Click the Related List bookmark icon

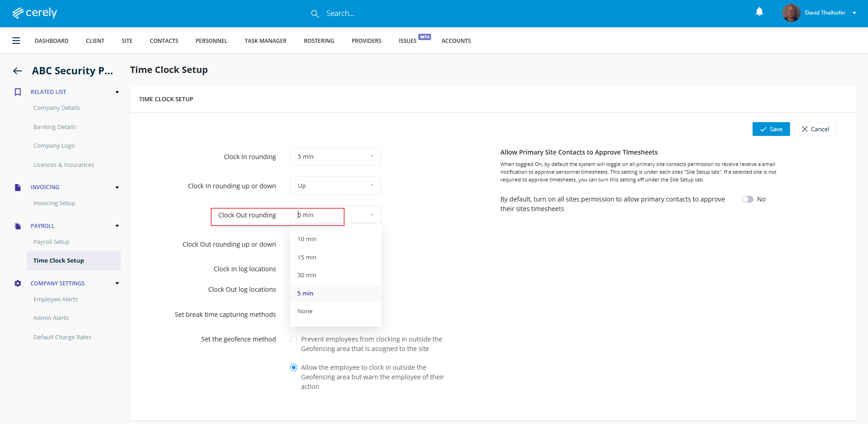[18, 92]
